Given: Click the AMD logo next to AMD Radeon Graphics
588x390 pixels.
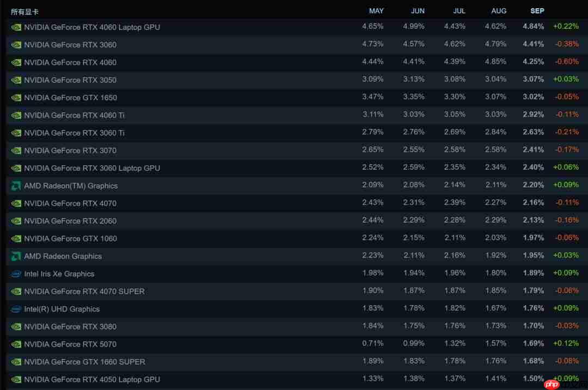Looking at the screenshot, I should click(15, 256).
